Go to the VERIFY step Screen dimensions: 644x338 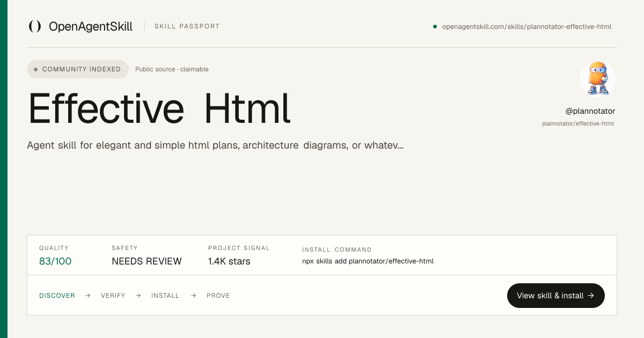pyautogui.click(x=113, y=296)
